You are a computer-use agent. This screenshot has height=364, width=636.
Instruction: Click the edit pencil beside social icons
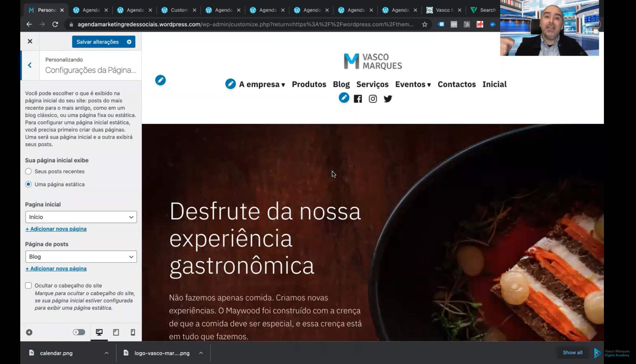[344, 98]
